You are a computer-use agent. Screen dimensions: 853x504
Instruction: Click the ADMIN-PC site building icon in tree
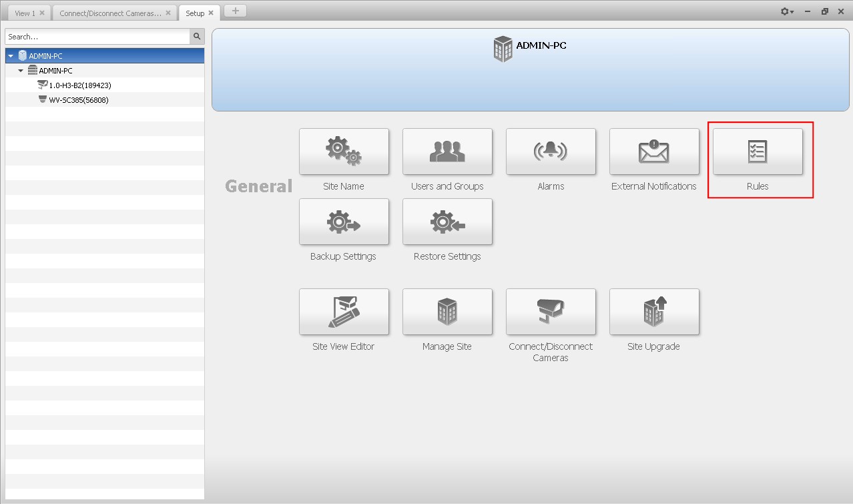pyautogui.click(x=23, y=55)
